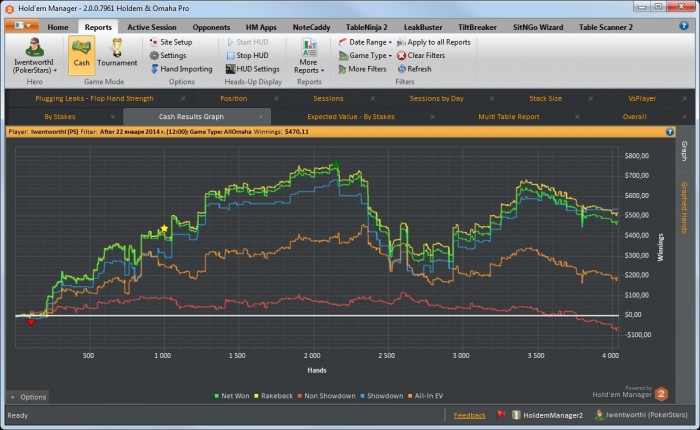Open VsPlayer report tab
Image resolution: width=700 pixels, height=430 pixels.
pyautogui.click(x=642, y=98)
